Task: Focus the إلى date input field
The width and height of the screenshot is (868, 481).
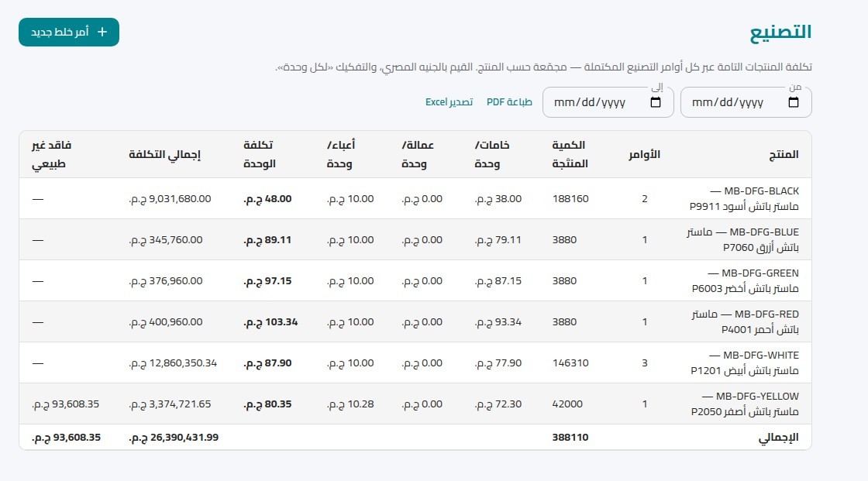Action: pos(608,102)
